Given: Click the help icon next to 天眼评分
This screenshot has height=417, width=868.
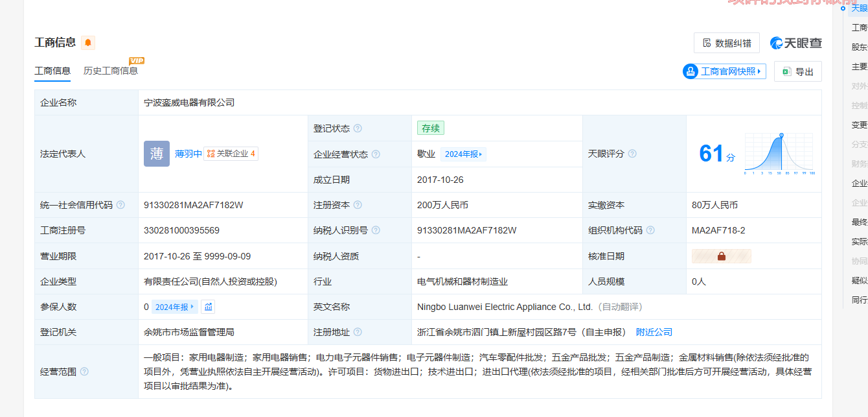Looking at the screenshot, I should tap(632, 154).
